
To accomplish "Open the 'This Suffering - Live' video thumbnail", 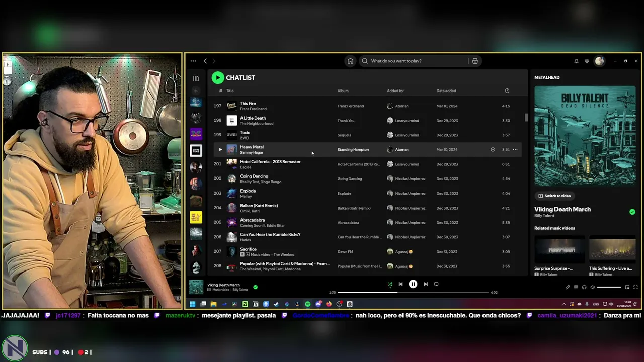I will coord(612,250).
